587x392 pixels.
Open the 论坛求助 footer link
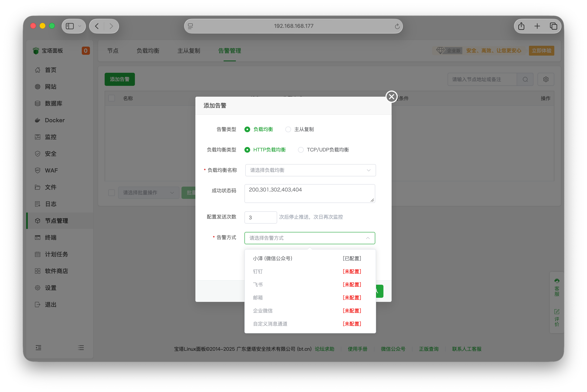pyautogui.click(x=324, y=349)
